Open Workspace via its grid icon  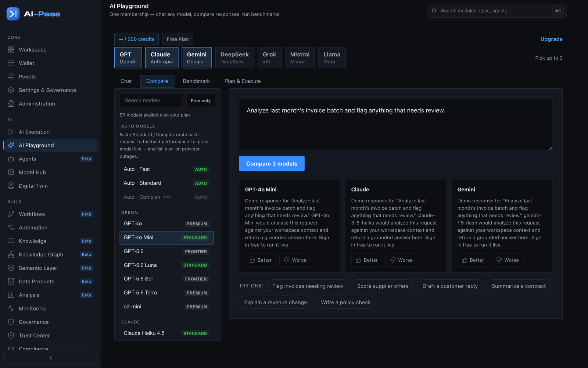(11, 50)
